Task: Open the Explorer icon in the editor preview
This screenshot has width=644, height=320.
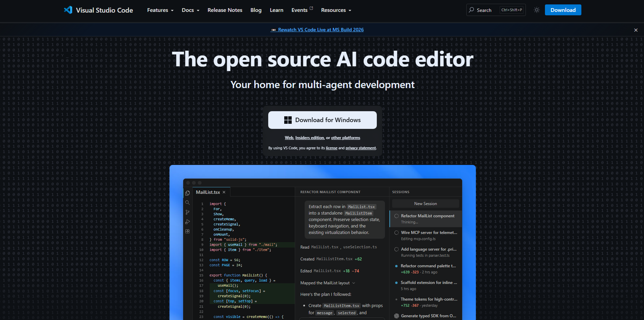Action: 187,193
